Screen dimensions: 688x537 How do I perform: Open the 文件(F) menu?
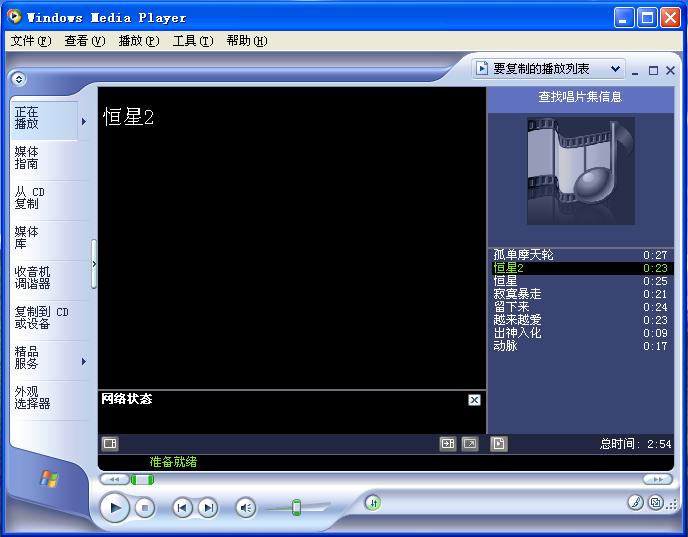point(31,41)
